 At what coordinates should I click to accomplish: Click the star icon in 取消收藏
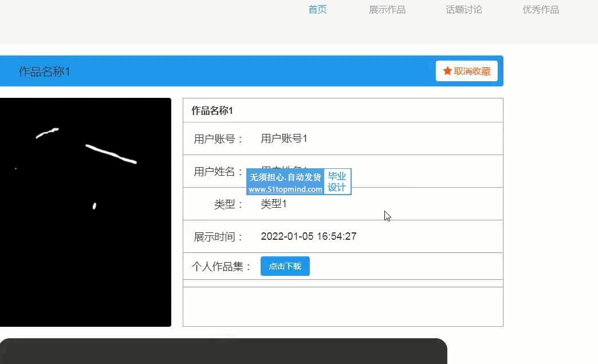(447, 71)
